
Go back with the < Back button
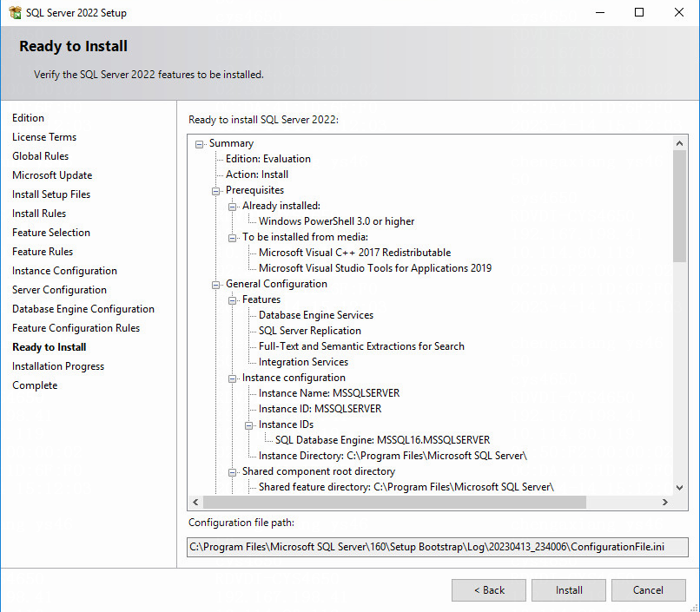pos(489,590)
